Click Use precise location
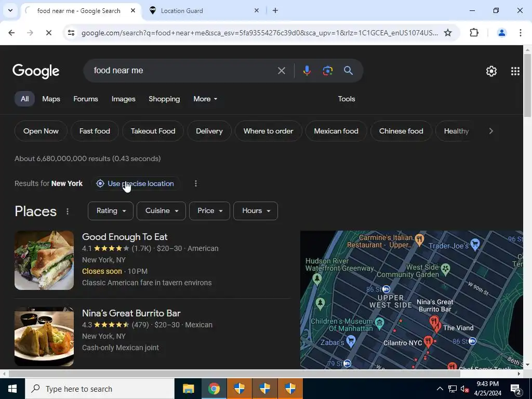The height and width of the screenshot is (399, 532). tap(135, 183)
